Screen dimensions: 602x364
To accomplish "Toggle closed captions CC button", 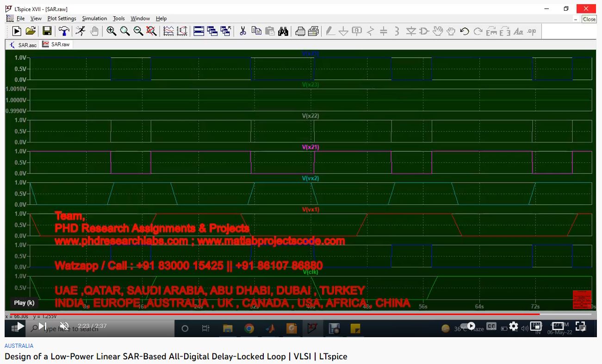I will 491,326.
